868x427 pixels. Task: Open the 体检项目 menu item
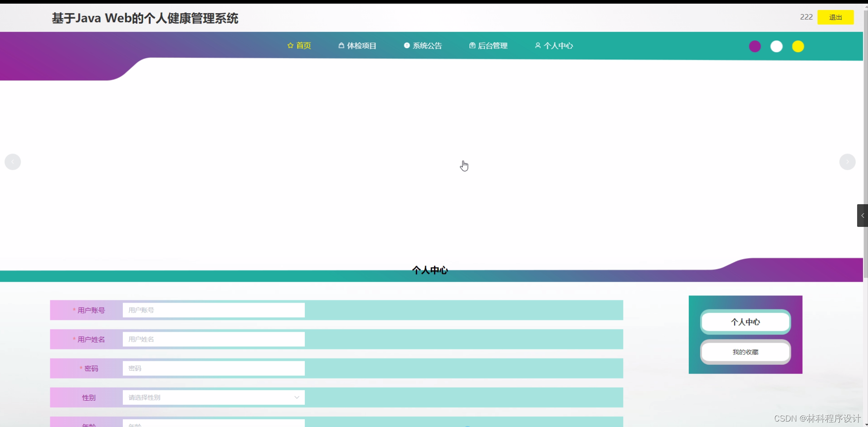(x=361, y=45)
